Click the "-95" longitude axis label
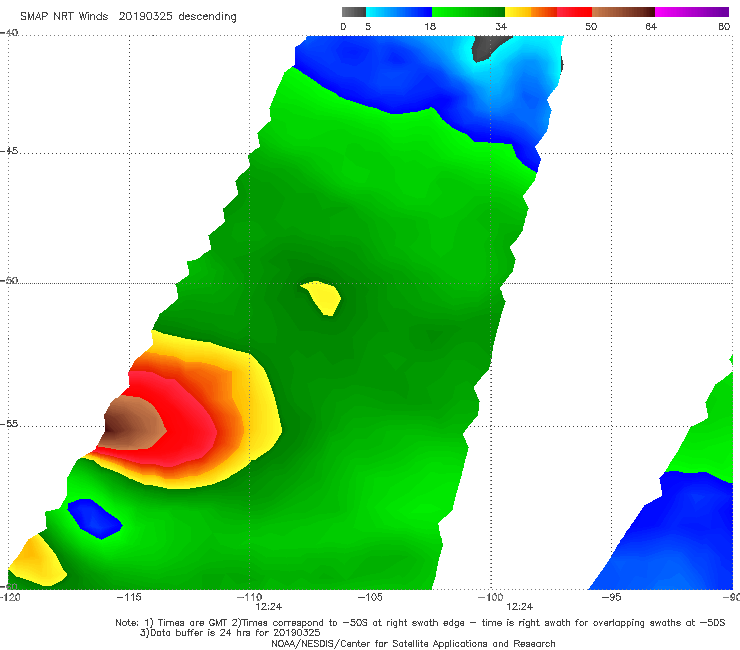The width and height of the screenshot is (740, 650). pos(612,597)
